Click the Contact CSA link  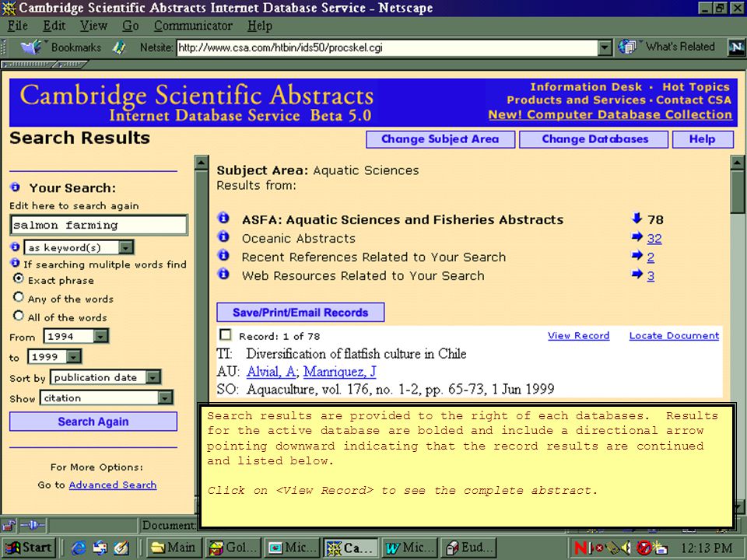point(693,100)
